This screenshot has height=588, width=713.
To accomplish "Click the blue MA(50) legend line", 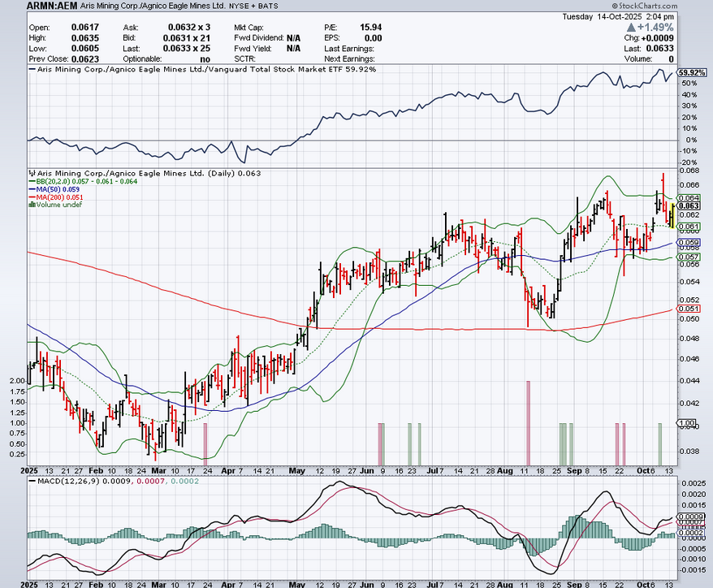I will click(30, 189).
